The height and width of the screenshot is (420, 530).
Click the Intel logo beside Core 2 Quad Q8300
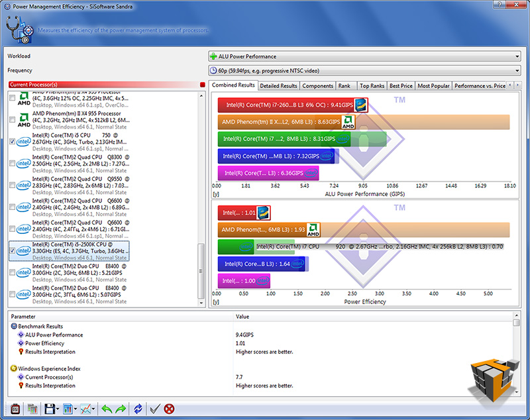[24, 164]
